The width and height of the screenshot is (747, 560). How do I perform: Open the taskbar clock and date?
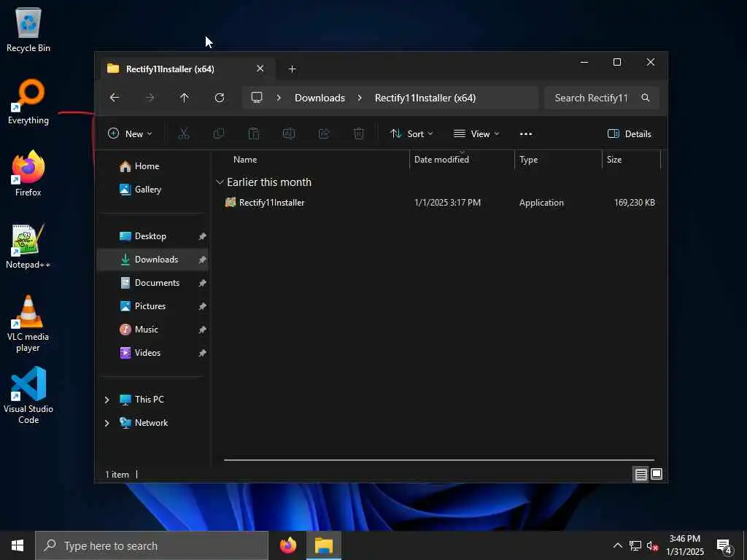[x=684, y=545]
